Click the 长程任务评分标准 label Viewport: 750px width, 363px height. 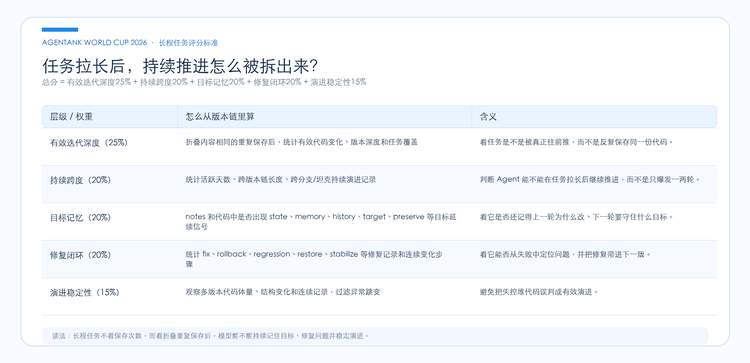[x=188, y=43]
